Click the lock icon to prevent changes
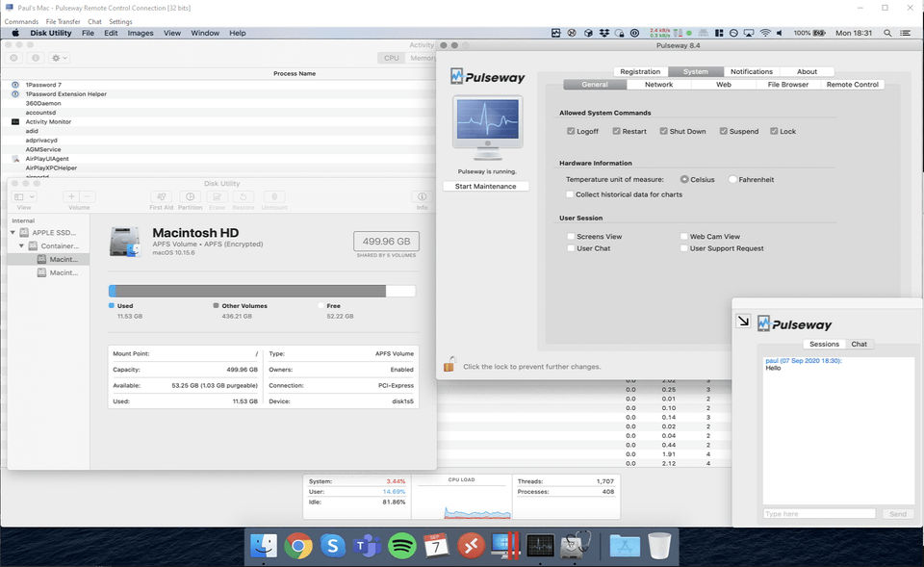The width and height of the screenshot is (924, 567). point(449,364)
